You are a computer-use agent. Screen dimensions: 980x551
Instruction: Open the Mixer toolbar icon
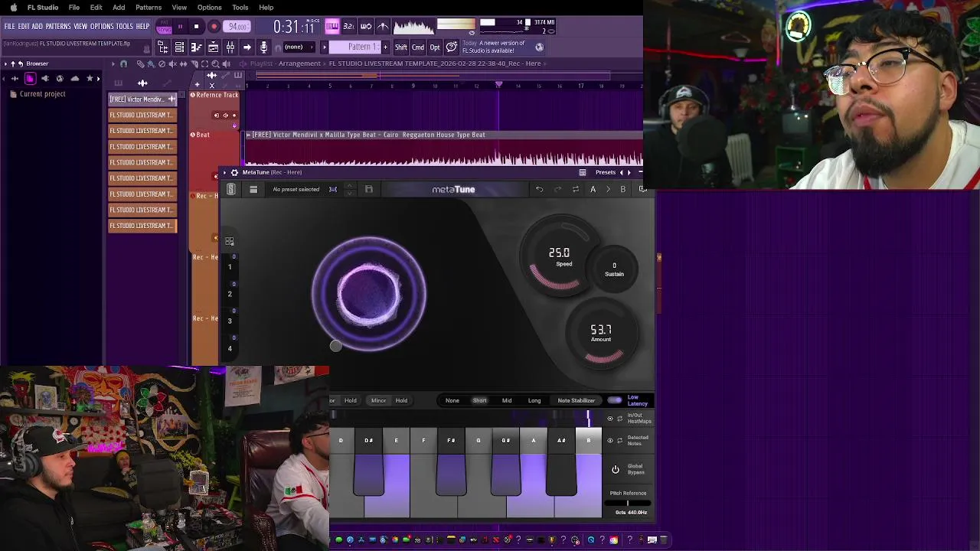[x=230, y=47]
